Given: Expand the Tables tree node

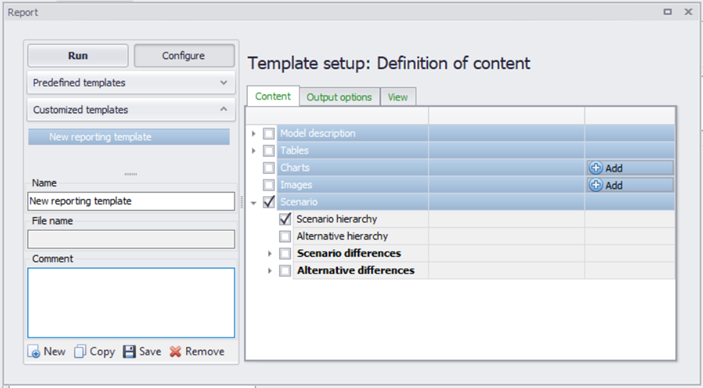Looking at the screenshot, I should pyautogui.click(x=254, y=151).
